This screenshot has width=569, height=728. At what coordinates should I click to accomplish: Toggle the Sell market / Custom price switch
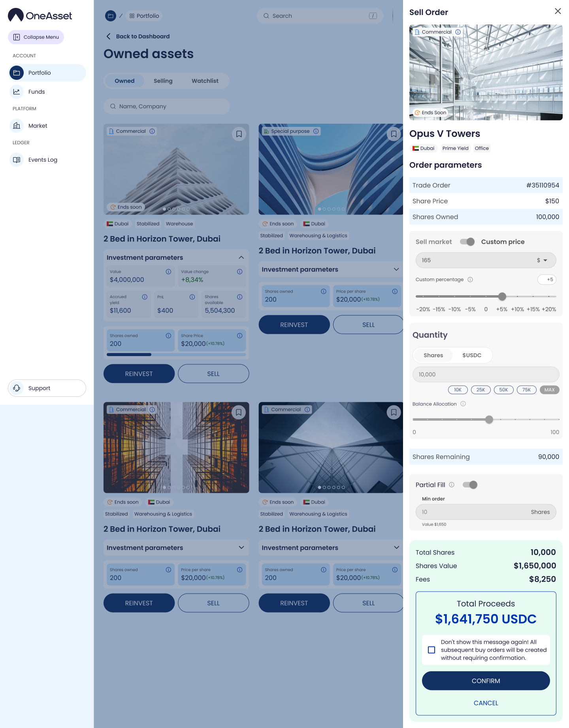coord(467,241)
